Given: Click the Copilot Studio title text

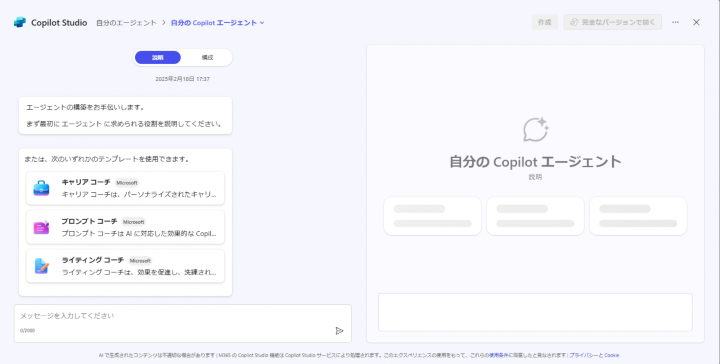Looking at the screenshot, I should point(59,22).
